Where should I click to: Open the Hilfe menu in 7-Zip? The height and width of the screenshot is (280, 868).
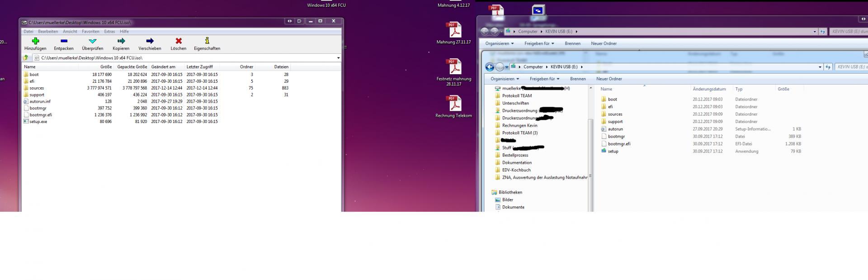[x=124, y=32]
